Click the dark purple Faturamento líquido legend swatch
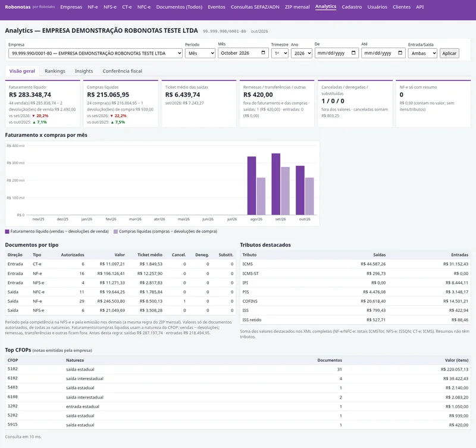 (x=7, y=231)
